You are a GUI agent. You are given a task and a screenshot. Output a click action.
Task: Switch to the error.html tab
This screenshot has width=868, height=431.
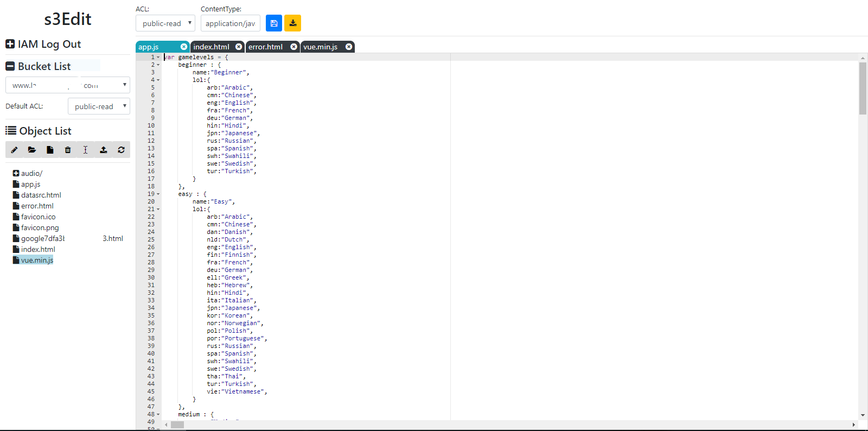[266, 47]
